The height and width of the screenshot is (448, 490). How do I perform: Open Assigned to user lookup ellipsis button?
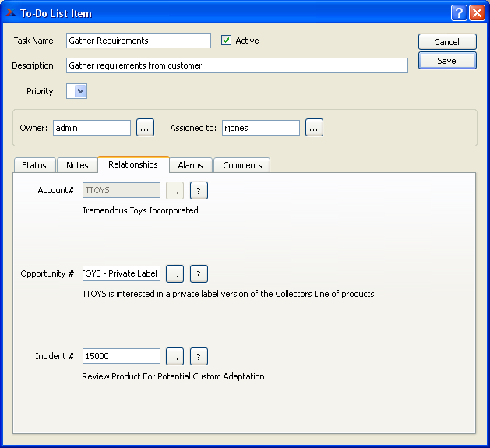(x=314, y=128)
